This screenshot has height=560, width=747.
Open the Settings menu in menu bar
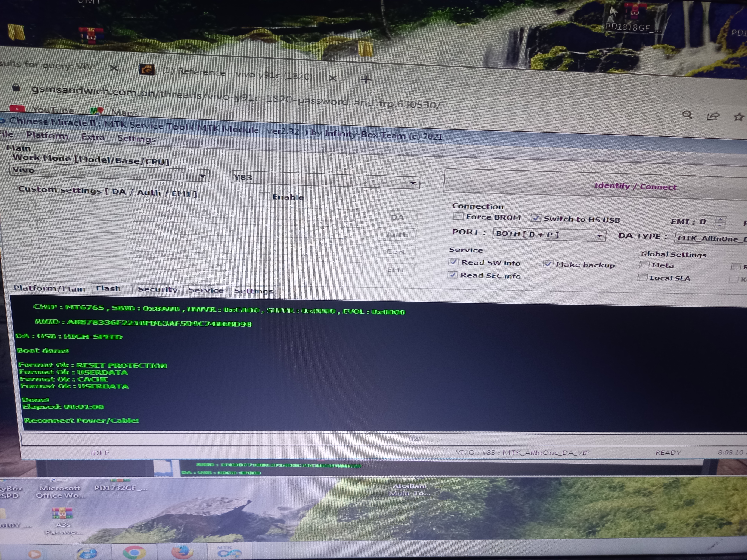[137, 138]
